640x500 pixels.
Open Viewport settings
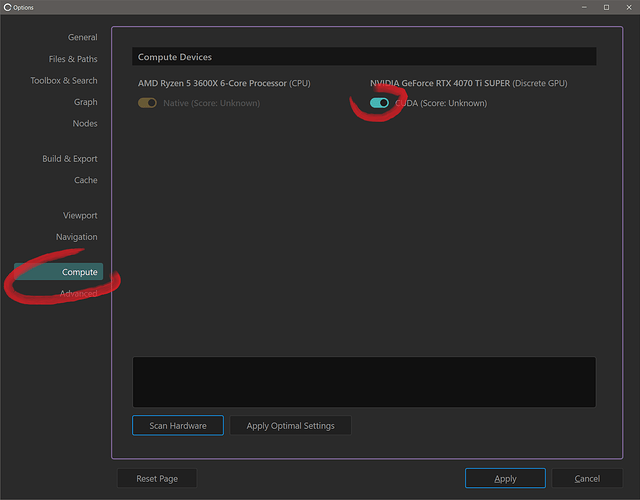point(80,215)
